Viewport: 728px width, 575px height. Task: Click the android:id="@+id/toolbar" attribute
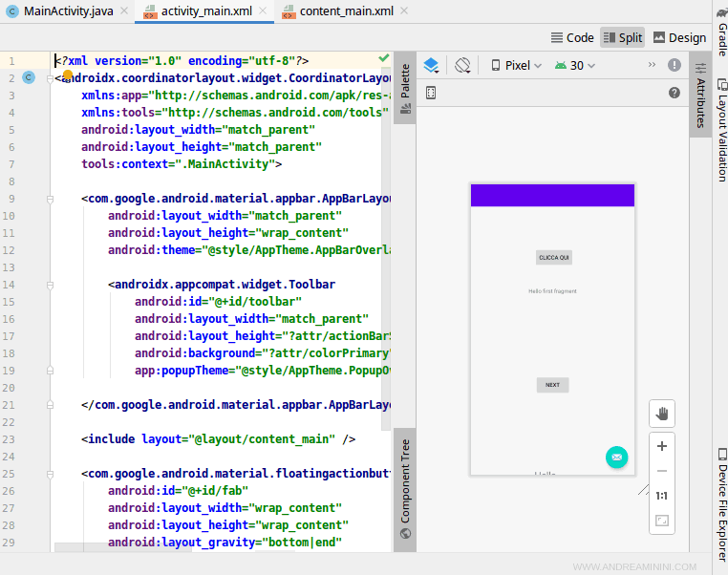[218, 302]
